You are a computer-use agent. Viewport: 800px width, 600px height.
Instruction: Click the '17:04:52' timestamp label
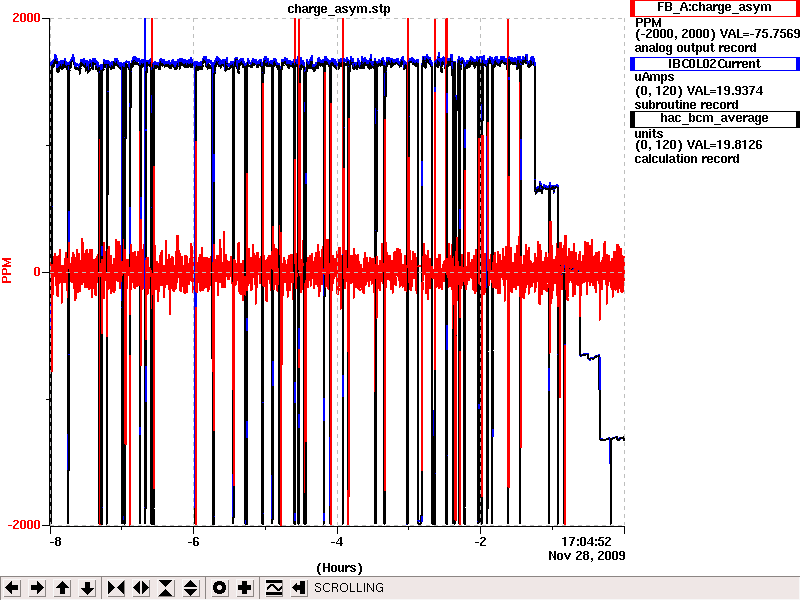click(x=586, y=542)
